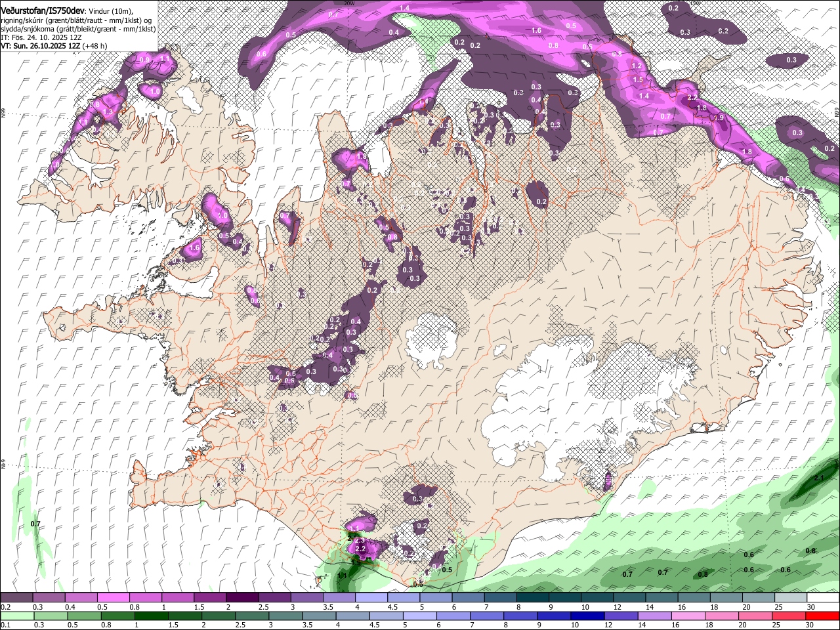Click the light grey 25 snow swatch

pyautogui.click(x=790, y=598)
